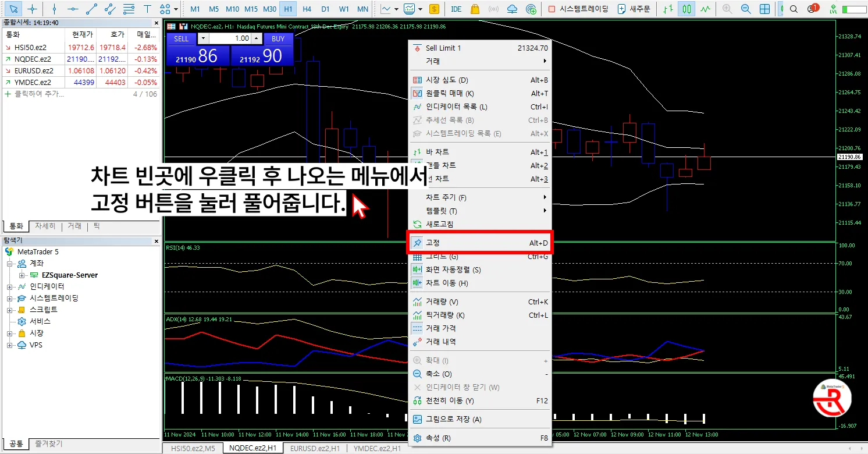Click the SELL one-click button

tap(182, 38)
